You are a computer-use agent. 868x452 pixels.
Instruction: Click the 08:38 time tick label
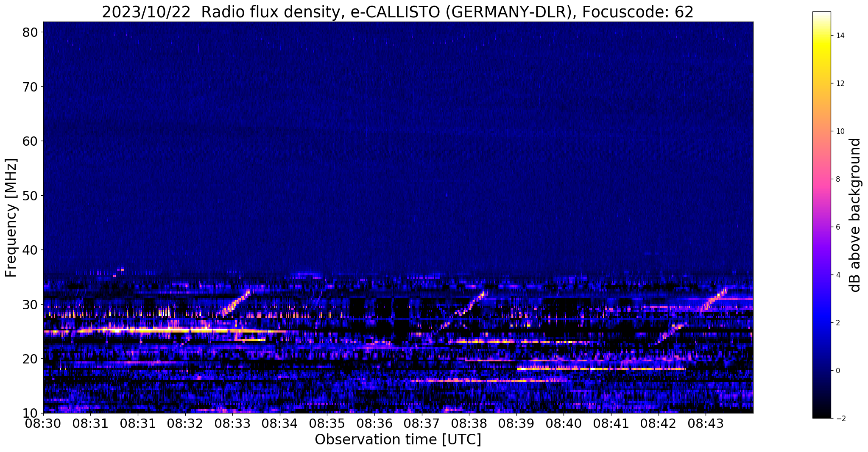tap(469, 423)
